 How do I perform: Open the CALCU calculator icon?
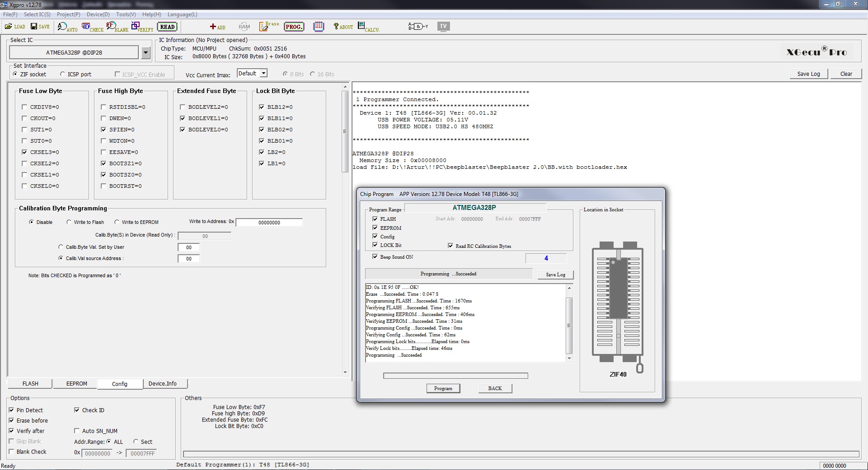click(368, 27)
